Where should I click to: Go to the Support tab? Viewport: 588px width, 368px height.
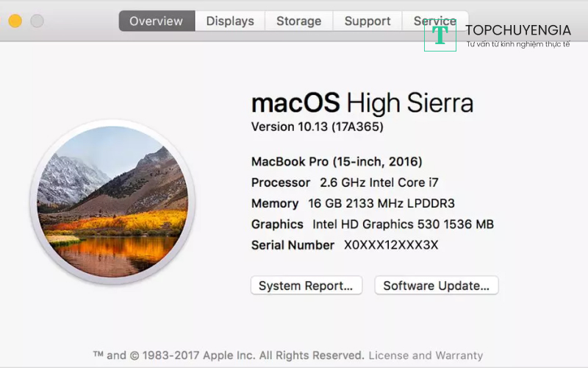[x=367, y=21]
